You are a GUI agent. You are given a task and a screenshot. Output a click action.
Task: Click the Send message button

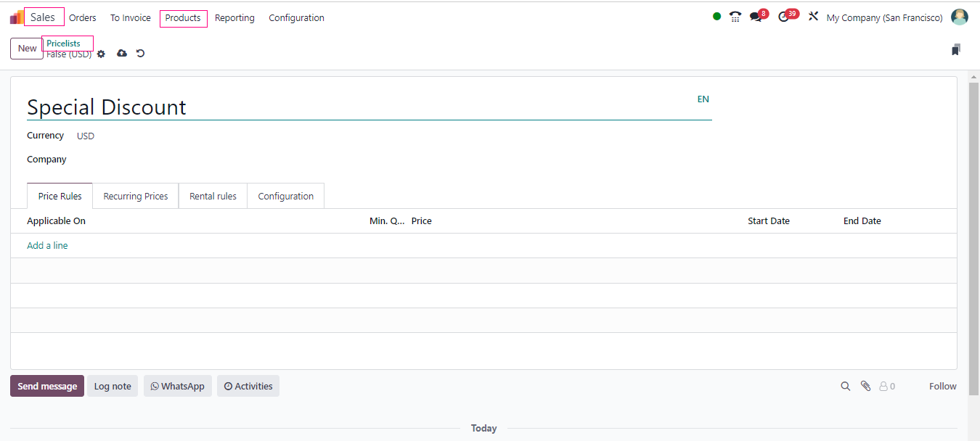coord(47,387)
